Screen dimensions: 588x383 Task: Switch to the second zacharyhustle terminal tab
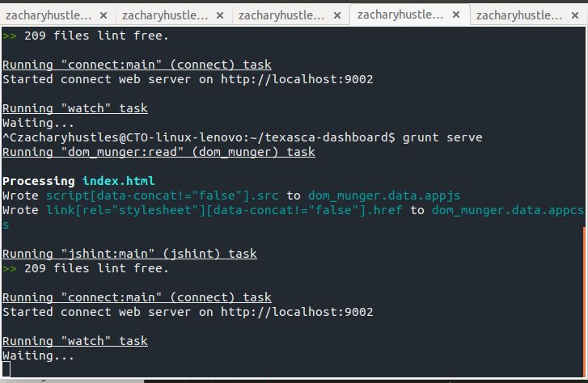(x=165, y=15)
